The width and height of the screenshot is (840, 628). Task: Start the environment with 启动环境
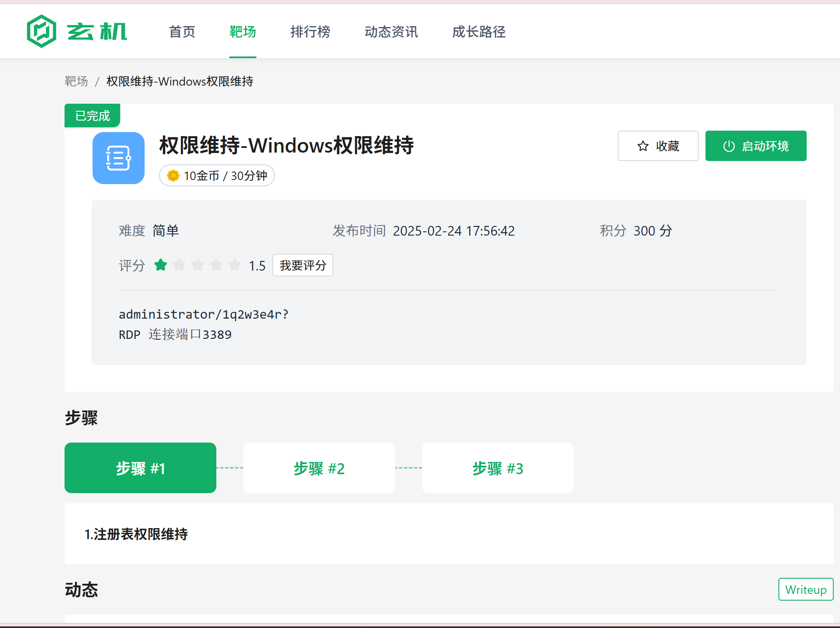tap(756, 146)
